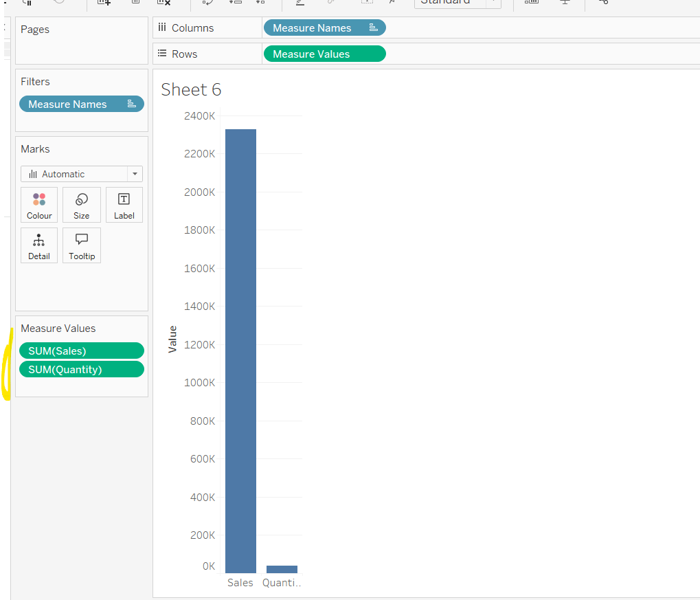Viewport: 700px width, 600px height.
Task: Select the Measure Values pill on Rows
Action: pyautogui.click(x=324, y=54)
